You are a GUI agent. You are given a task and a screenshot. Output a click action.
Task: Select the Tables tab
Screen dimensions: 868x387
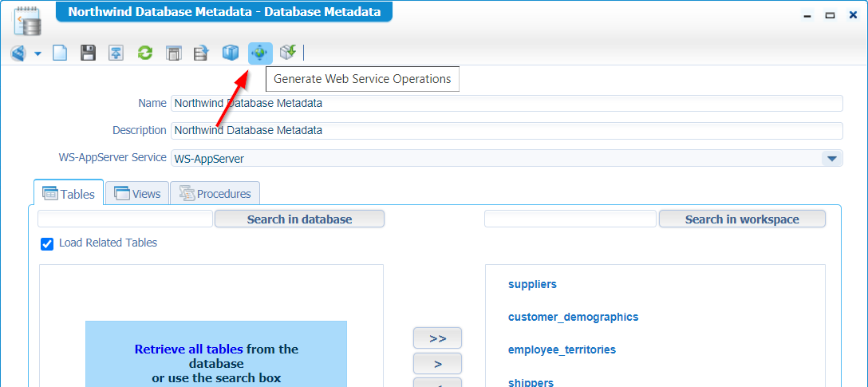click(69, 193)
